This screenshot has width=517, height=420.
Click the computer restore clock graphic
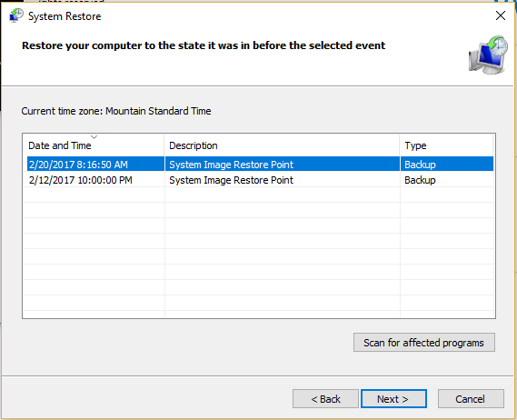point(488,55)
